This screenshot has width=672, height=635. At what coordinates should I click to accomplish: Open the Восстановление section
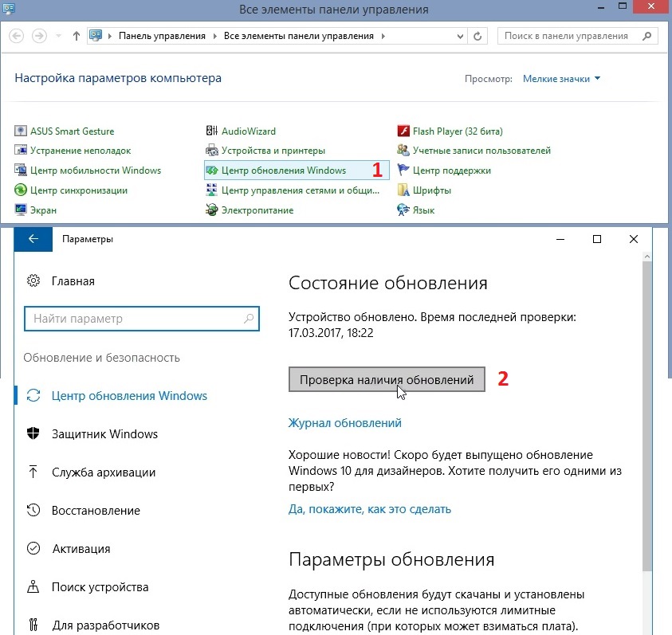[x=96, y=511]
